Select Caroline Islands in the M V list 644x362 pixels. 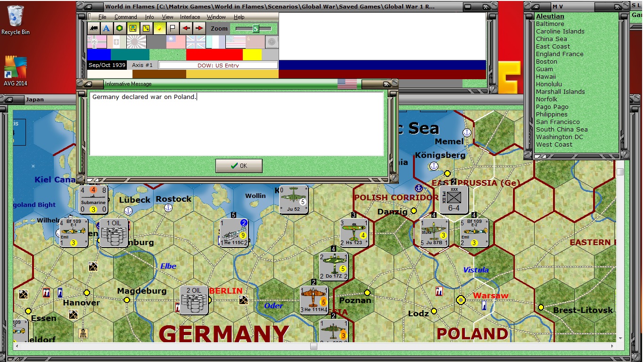click(x=560, y=31)
